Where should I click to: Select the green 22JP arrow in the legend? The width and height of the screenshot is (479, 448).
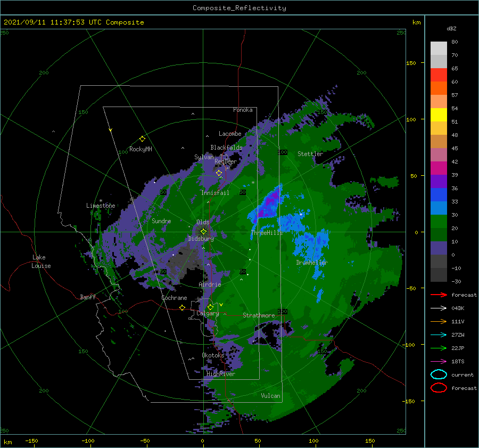[x=439, y=348]
